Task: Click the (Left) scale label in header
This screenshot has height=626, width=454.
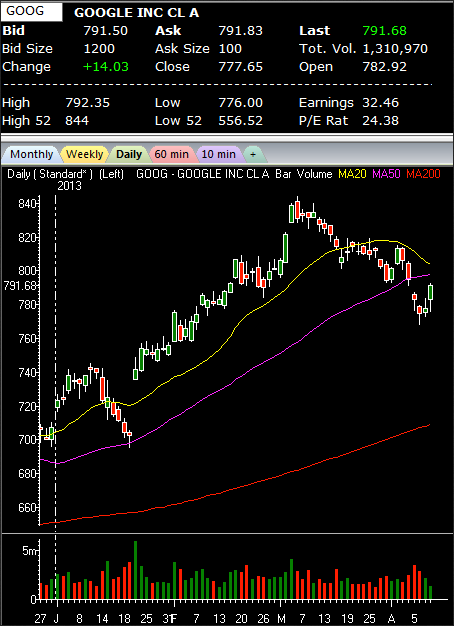Action: tap(111, 174)
